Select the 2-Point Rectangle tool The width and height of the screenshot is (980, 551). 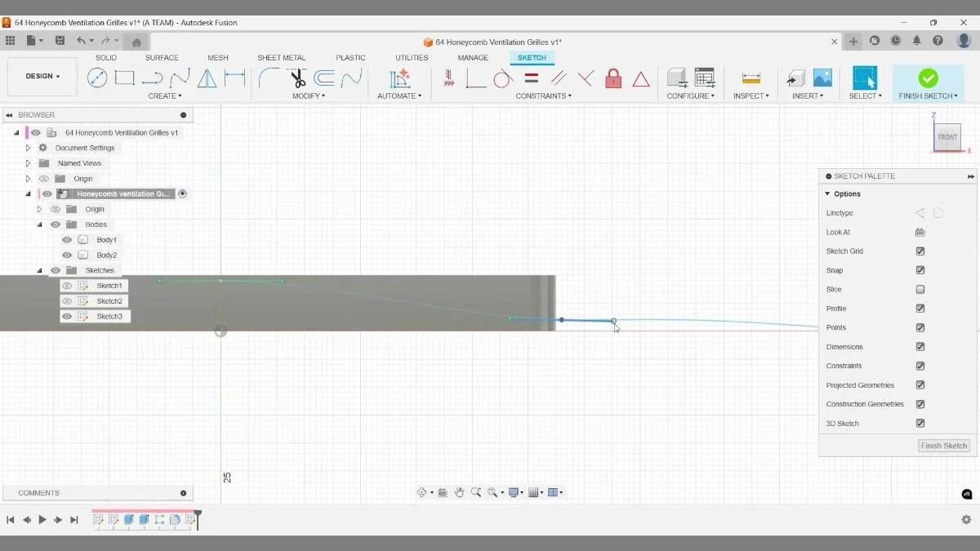124,78
